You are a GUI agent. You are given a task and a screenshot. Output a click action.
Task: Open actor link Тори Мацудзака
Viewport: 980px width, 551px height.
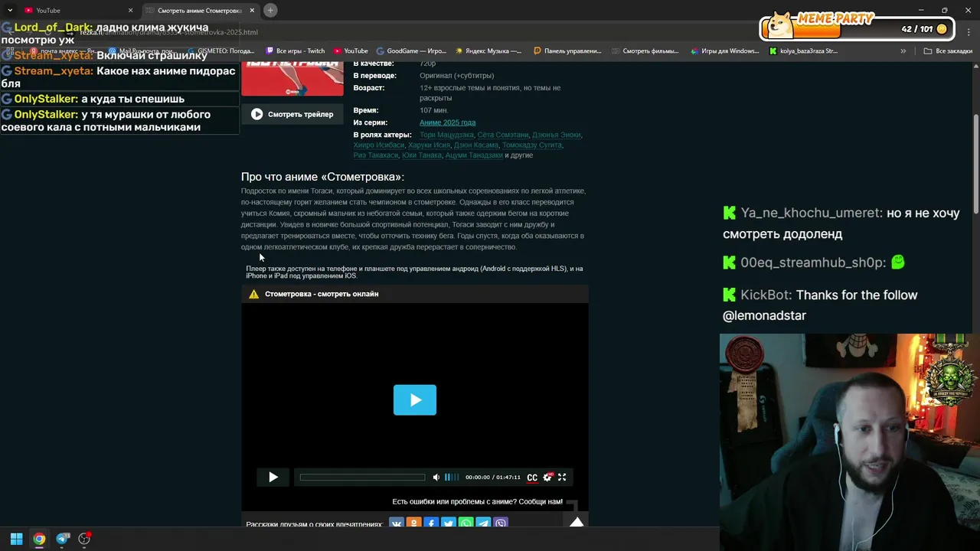(446, 135)
